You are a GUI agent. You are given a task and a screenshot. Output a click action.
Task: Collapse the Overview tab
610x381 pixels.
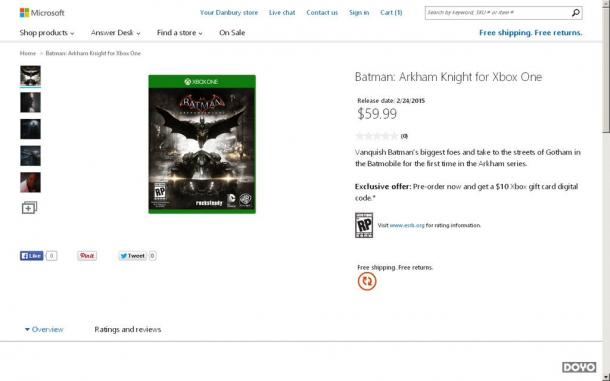[x=44, y=329]
